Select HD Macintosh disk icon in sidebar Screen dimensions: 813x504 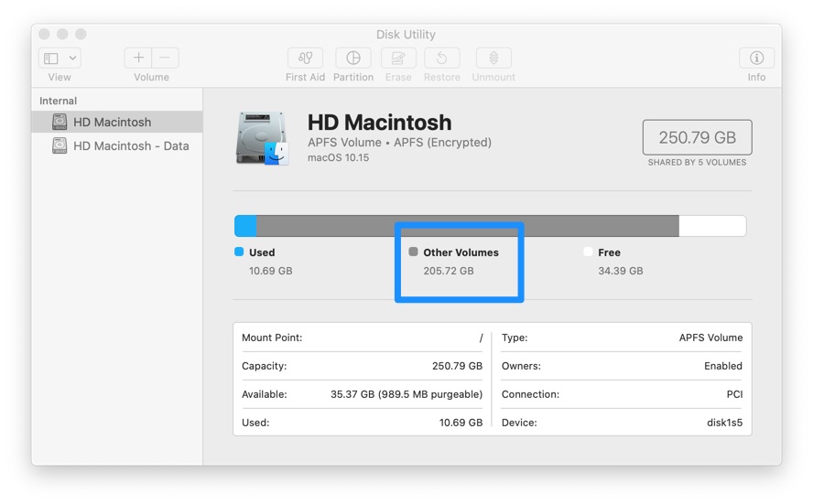[x=60, y=122]
